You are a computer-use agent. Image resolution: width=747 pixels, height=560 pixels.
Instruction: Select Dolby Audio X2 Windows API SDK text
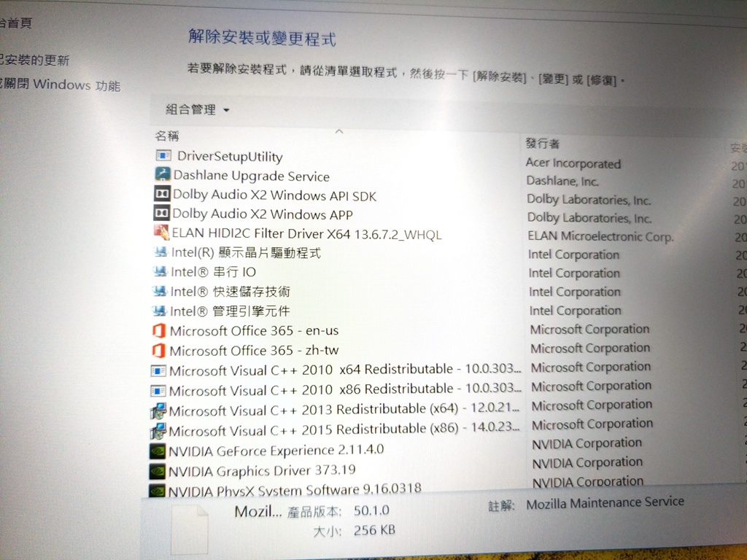click(274, 195)
